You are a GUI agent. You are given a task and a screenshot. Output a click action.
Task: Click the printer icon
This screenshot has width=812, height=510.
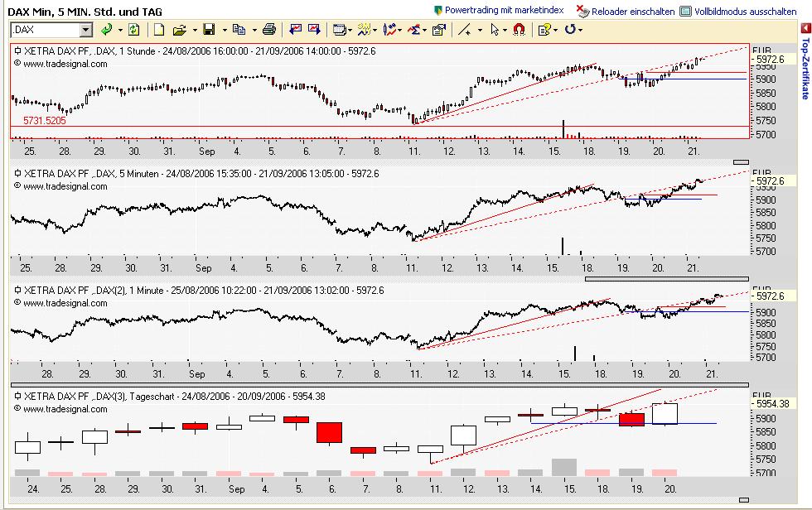tap(268, 30)
